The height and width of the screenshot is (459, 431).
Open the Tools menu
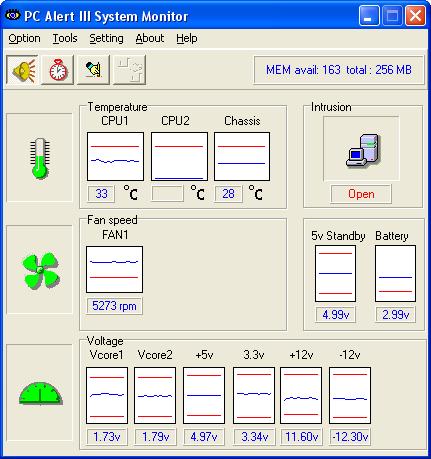coord(65,38)
